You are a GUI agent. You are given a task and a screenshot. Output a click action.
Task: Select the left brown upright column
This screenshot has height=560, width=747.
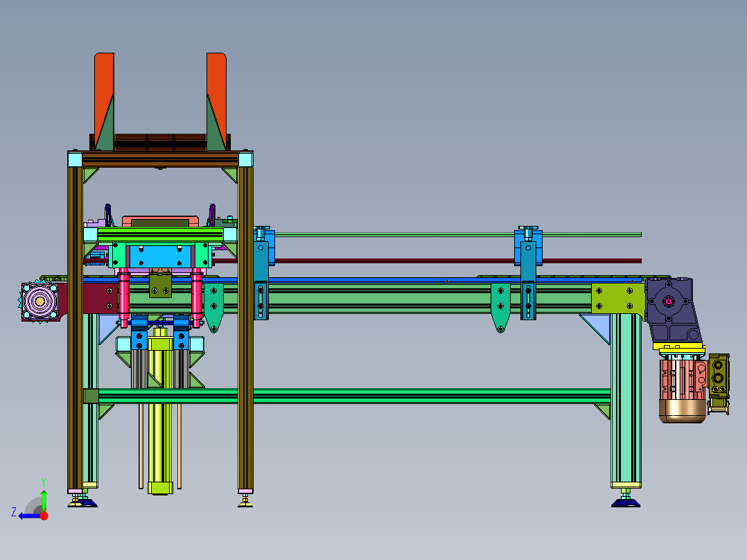(75, 329)
